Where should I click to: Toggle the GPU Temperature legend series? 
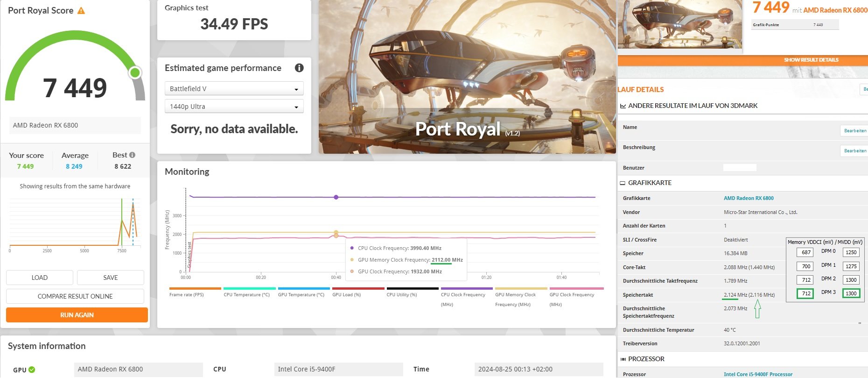(x=304, y=292)
